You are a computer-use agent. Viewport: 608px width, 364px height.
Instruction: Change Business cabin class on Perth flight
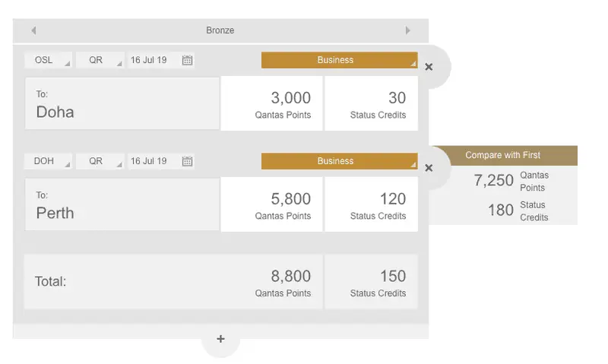(339, 161)
